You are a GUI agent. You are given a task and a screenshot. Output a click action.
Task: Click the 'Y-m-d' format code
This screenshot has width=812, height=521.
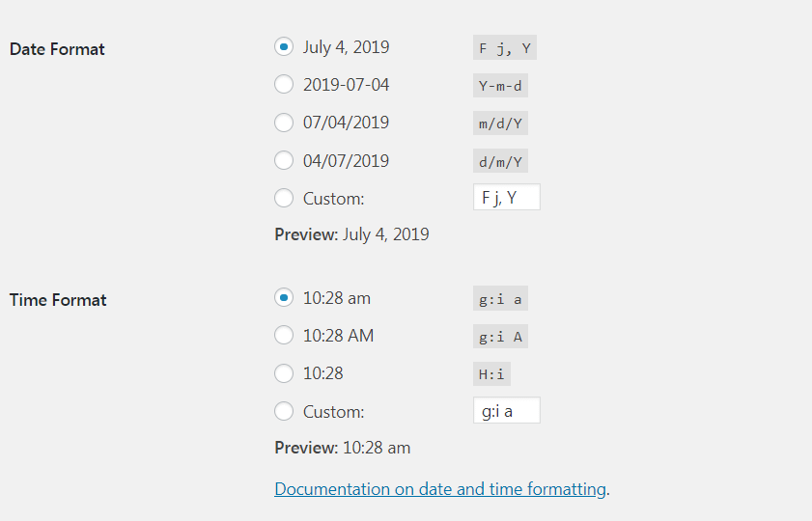coord(499,86)
